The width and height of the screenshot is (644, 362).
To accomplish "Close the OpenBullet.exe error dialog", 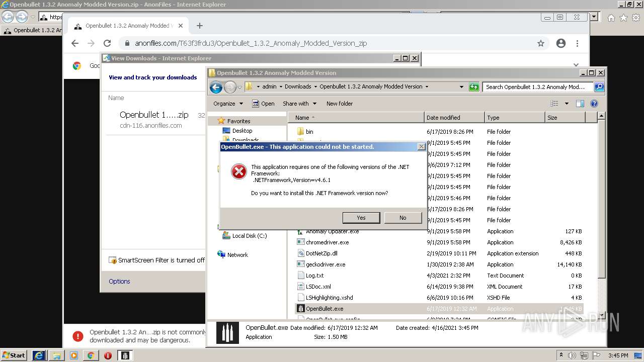I will (x=421, y=147).
